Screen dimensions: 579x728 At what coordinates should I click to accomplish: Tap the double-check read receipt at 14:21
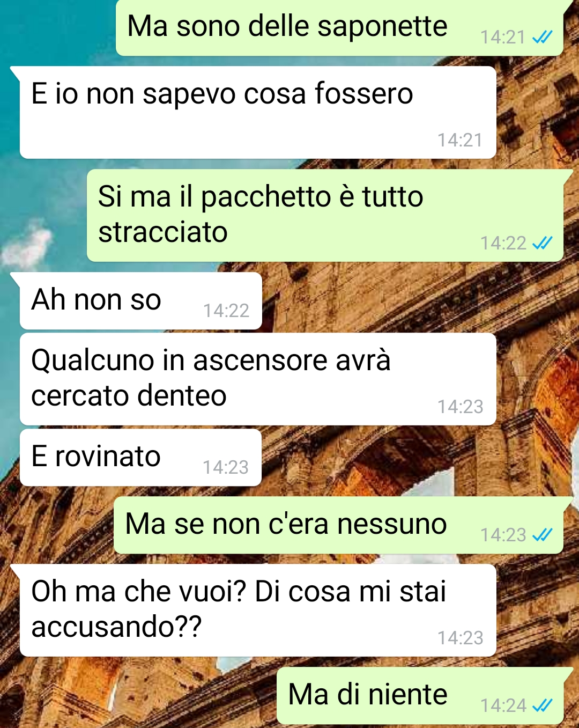click(x=542, y=37)
